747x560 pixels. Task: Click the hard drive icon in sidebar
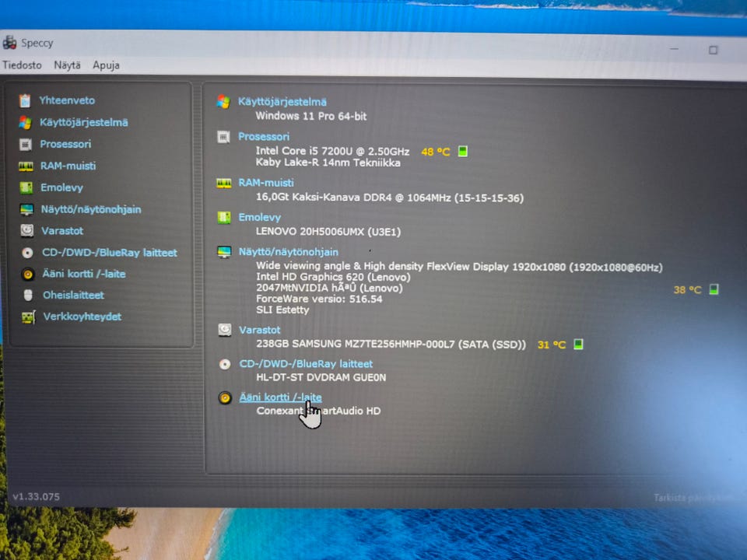[27, 231]
